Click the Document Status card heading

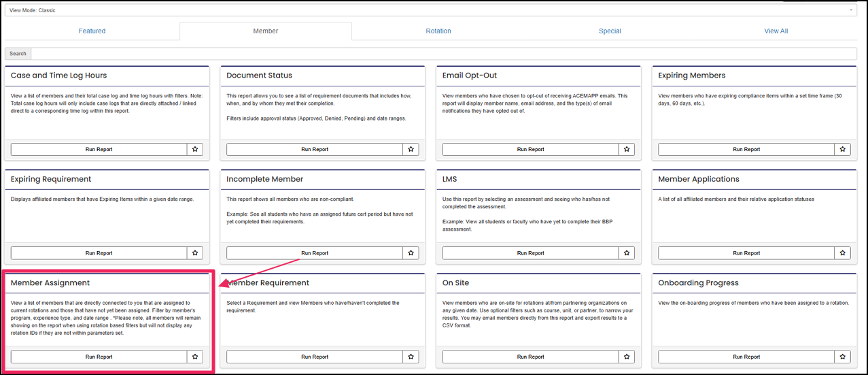coord(260,76)
